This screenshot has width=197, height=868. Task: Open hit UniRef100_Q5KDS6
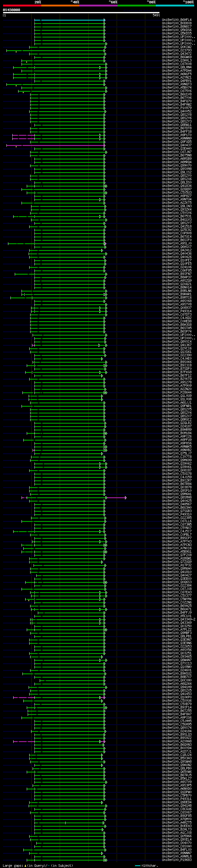coord(177,30)
